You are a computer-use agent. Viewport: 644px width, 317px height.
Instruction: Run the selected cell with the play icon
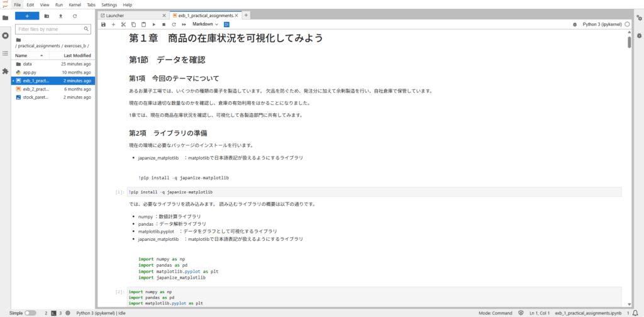[x=153, y=24]
